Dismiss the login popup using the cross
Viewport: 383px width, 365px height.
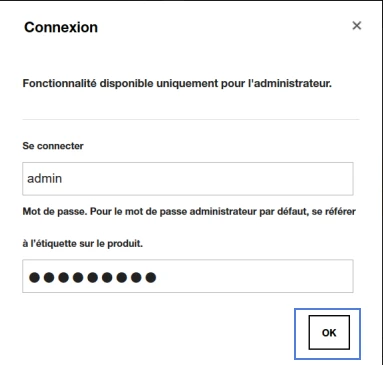tap(357, 26)
